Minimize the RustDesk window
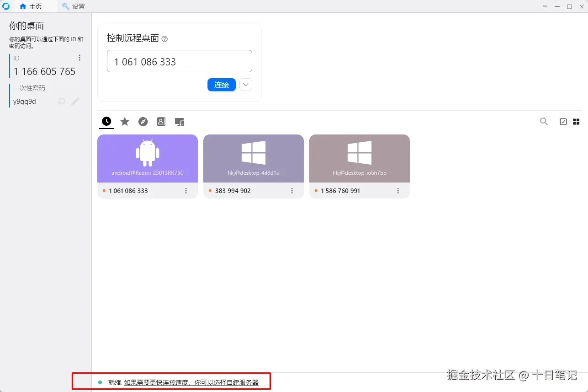This screenshot has width=588, height=392. pos(557,6)
